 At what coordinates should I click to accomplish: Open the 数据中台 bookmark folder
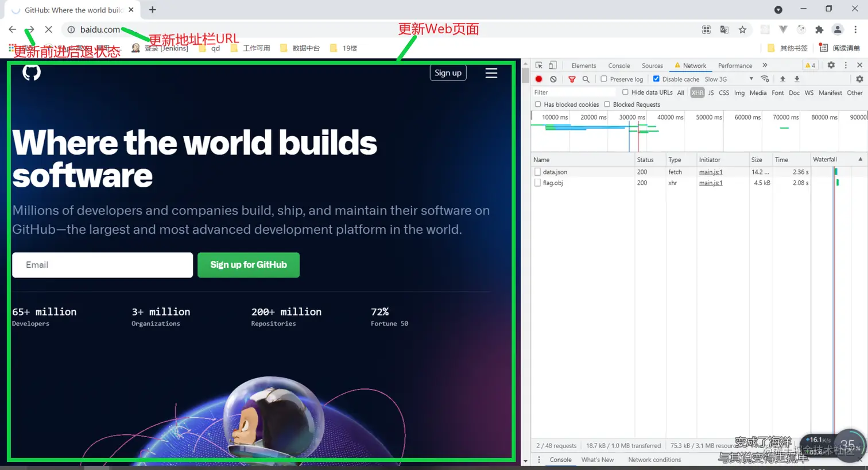tap(300, 48)
